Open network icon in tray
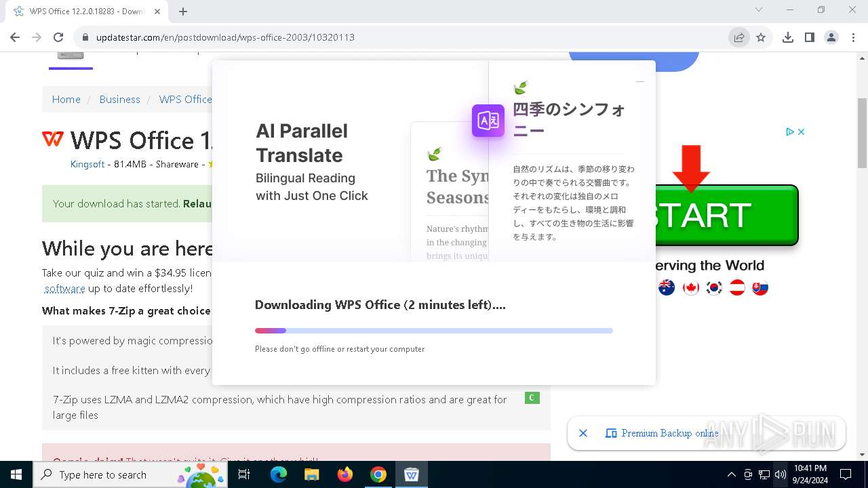 pyautogui.click(x=764, y=474)
